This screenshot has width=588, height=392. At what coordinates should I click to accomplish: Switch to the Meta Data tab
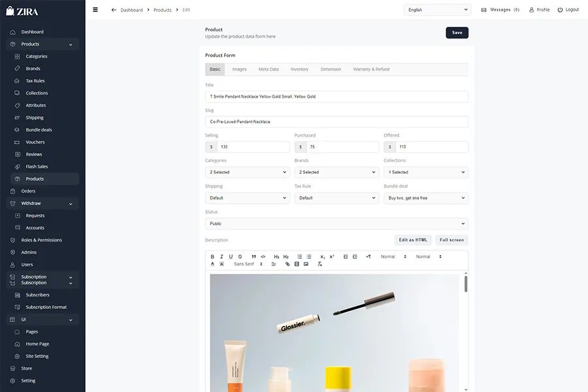point(269,69)
